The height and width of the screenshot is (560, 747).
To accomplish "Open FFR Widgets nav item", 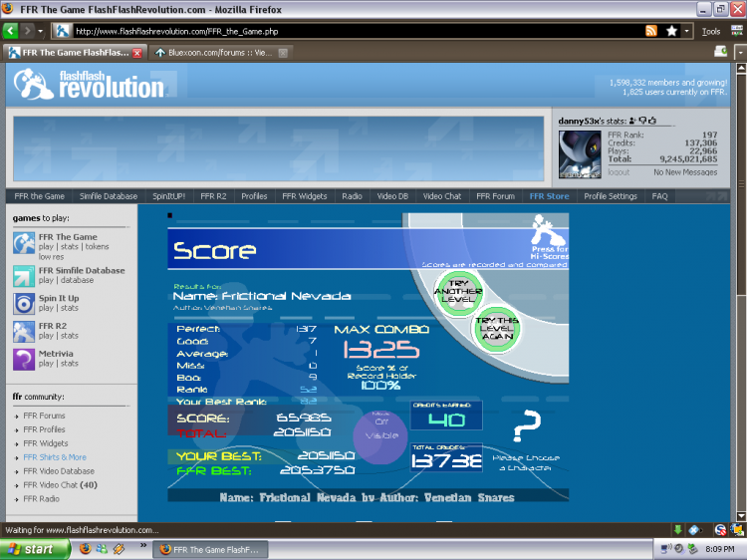I will tap(305, 196).
